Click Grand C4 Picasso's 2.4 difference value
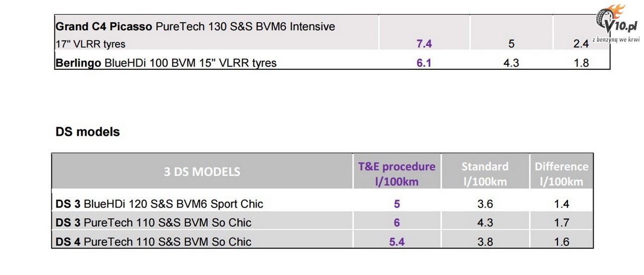The image size is (644, 275). tap(581, 44)
